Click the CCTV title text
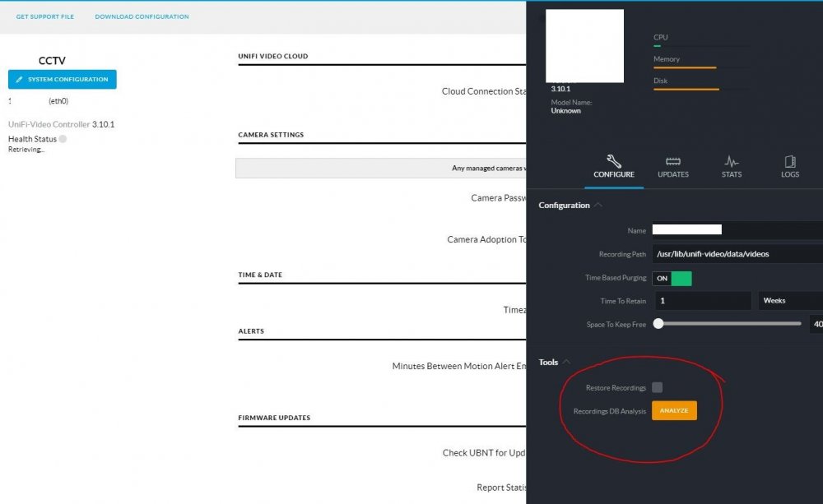The height and width of the screenshot is (504, 823). [52, 61]
